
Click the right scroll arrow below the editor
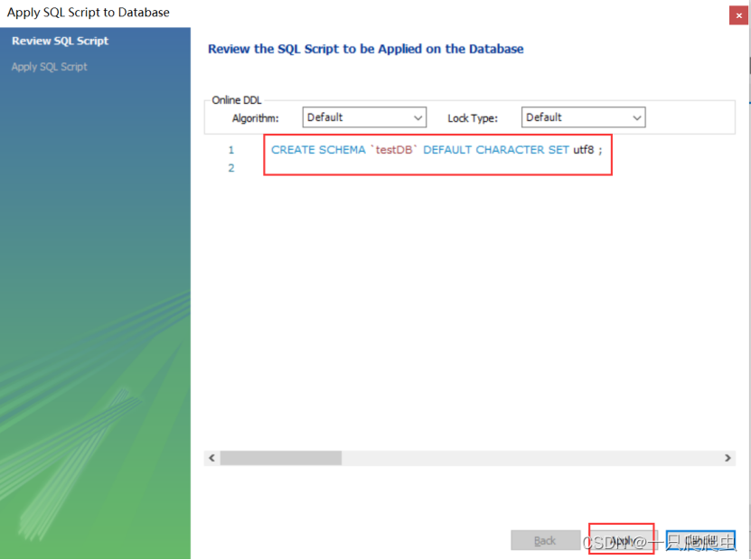pyautogui.click(x=729, y=458)
